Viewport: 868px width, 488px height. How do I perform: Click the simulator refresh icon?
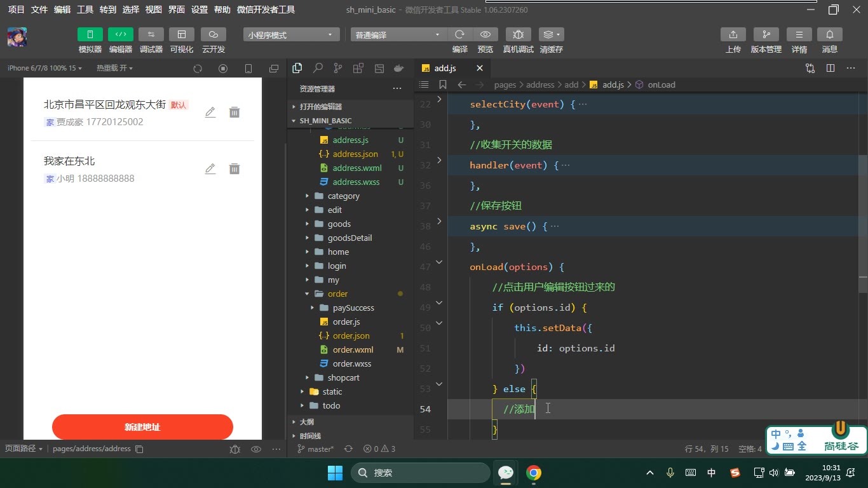pos(198,69)
